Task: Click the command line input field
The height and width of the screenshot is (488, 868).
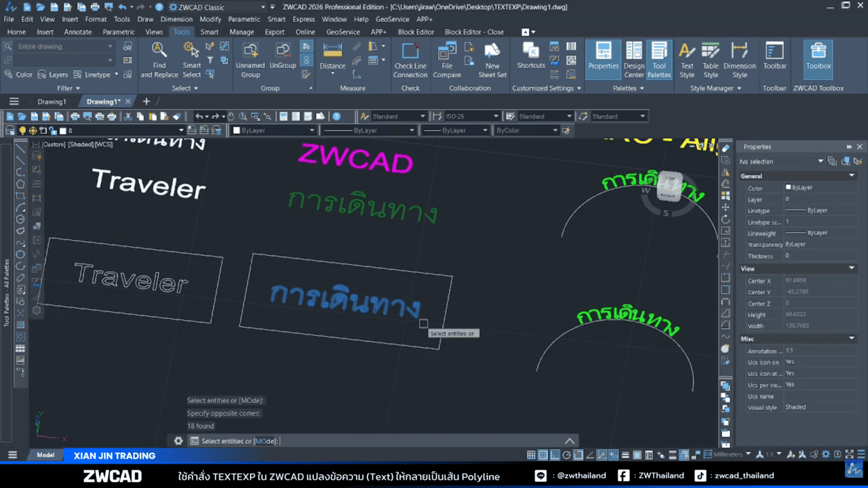Action: tap(373, 441)
